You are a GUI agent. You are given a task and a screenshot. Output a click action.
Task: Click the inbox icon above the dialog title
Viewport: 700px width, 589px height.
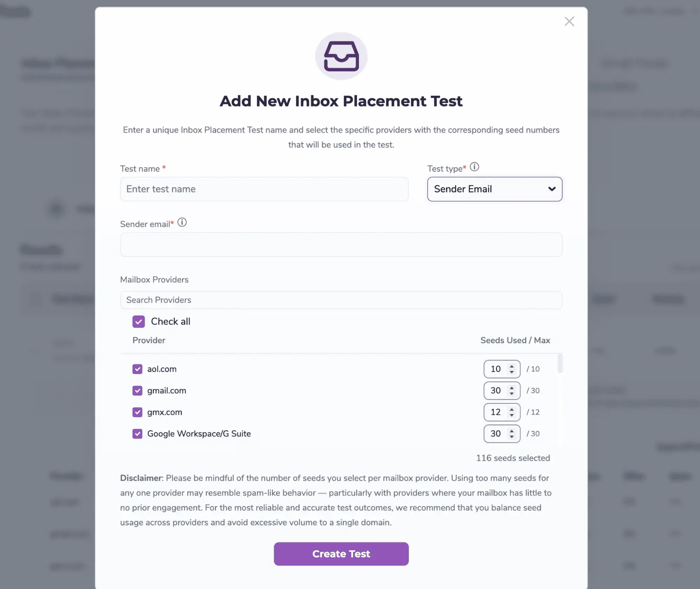341,56
